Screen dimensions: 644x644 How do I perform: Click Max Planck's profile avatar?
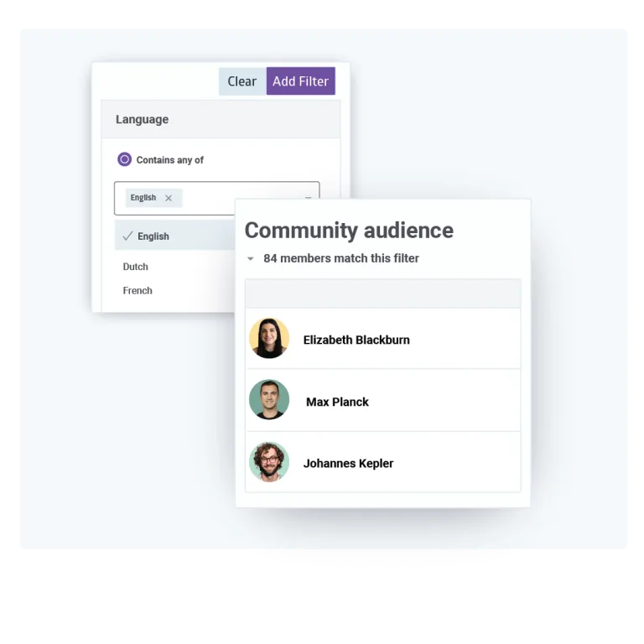[269, 400]
